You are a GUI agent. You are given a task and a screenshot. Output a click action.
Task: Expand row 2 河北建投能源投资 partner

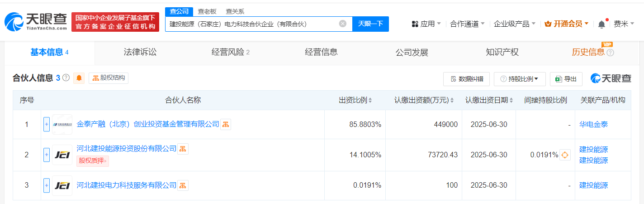47,155
